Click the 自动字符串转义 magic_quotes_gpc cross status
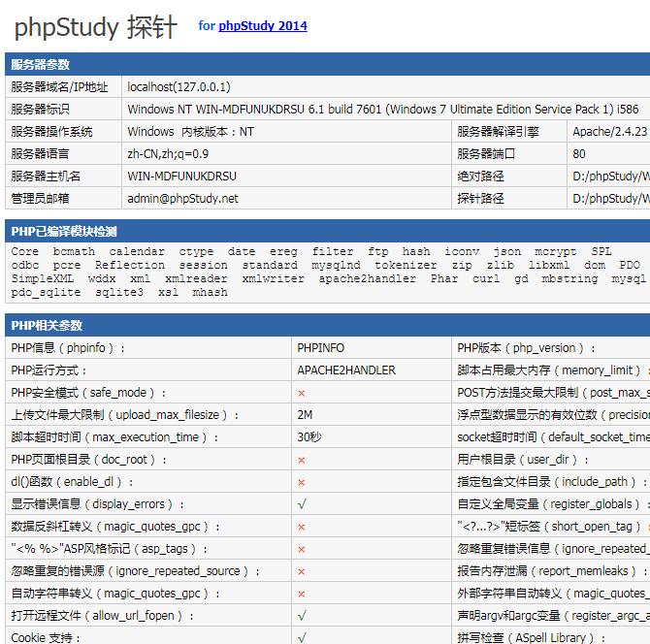This screenshot has height=644, width=650. (302, 594)
